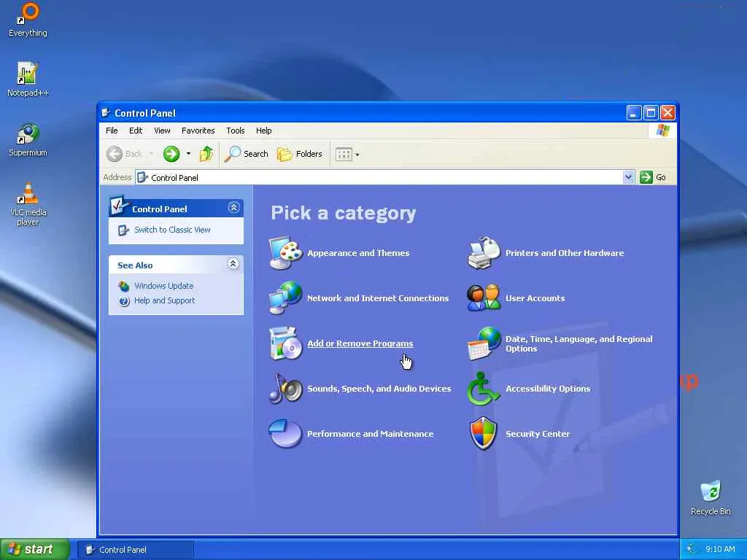The height and width of the screenshot is (560, 747).
Task: Open the Appearance and Themes category icon
Action: point(285,253)
